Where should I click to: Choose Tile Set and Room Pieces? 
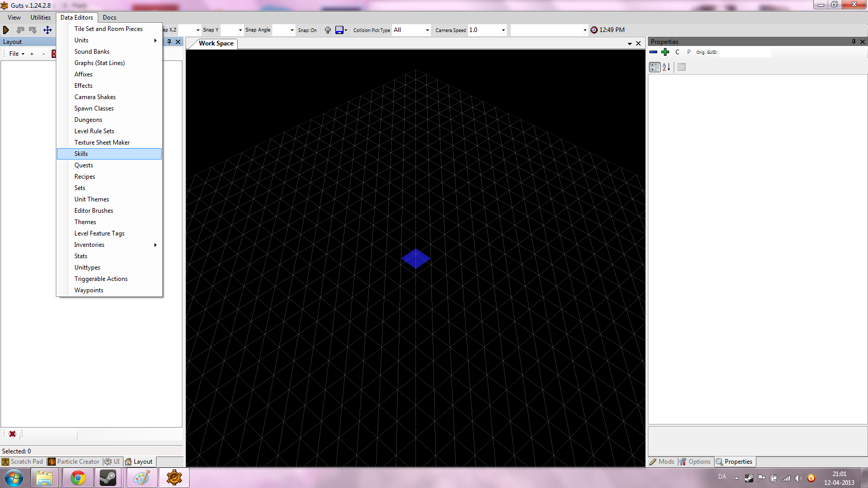pyautogui.click(x=109, y=29)
